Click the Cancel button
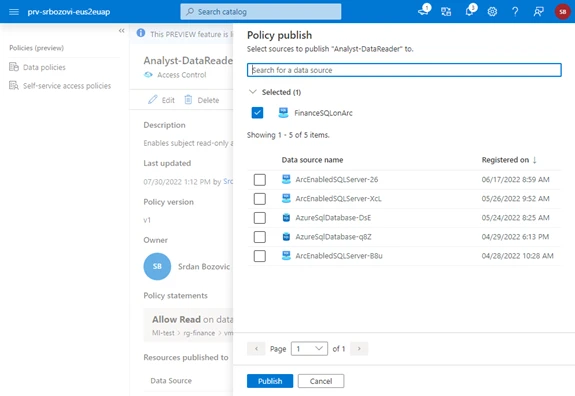The height and width of the screenshot is (396, 575). tap(321, 381)
